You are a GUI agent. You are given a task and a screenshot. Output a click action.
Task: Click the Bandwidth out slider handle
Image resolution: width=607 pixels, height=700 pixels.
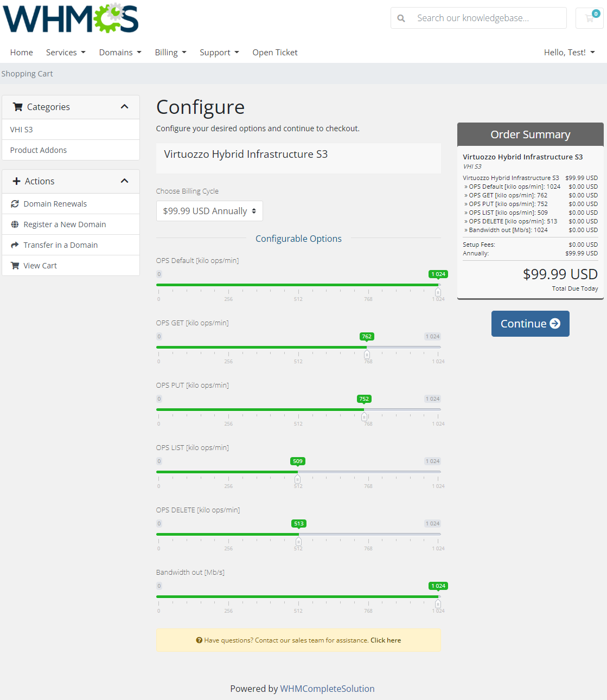pos(438,603)
